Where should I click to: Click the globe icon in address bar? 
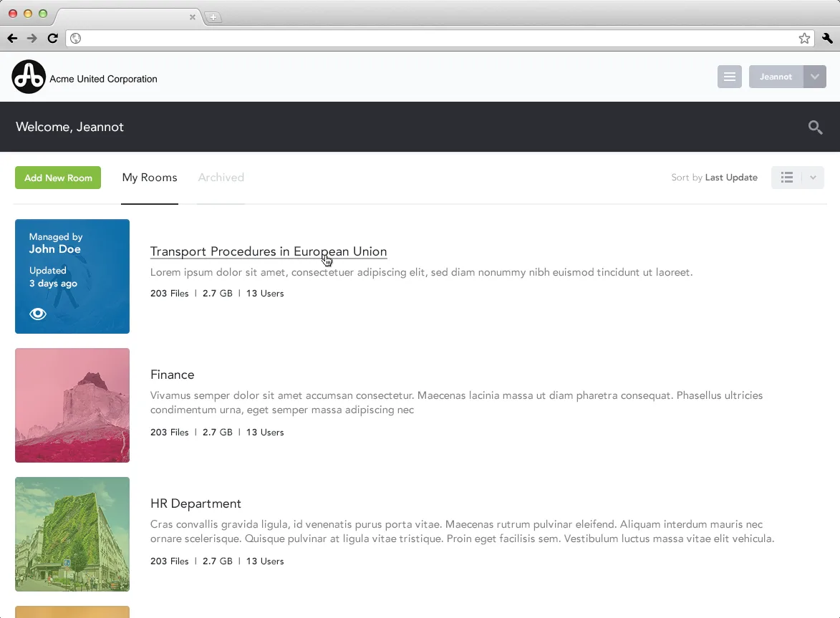(x=75, y=38)
